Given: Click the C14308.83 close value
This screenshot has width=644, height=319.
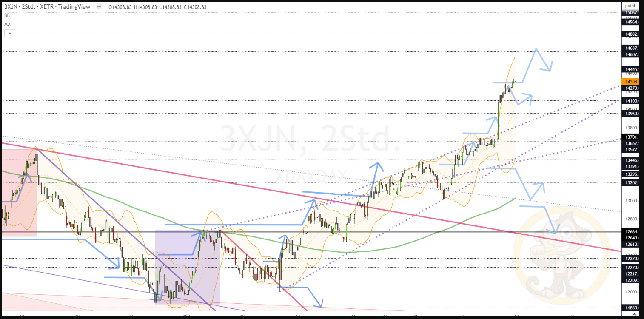Looking at the screenshot, I should [195, 7].
